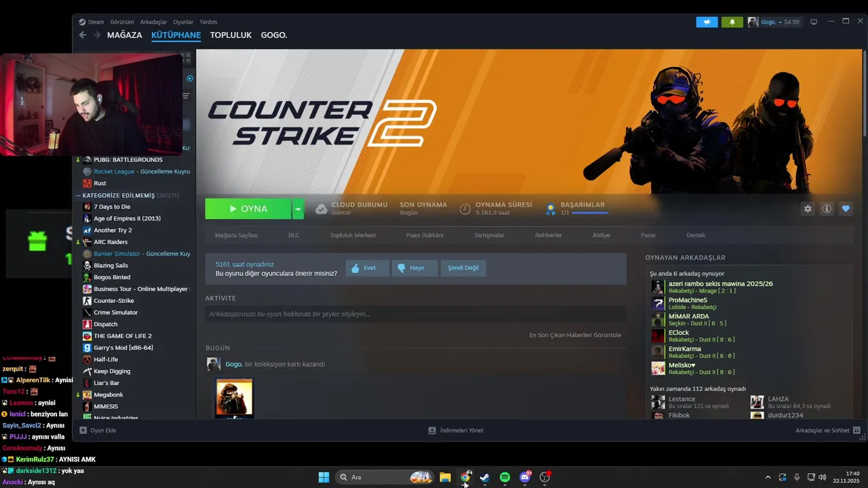Open game settings gear icon
868x488 pixels.
click(x=808, y=209)
